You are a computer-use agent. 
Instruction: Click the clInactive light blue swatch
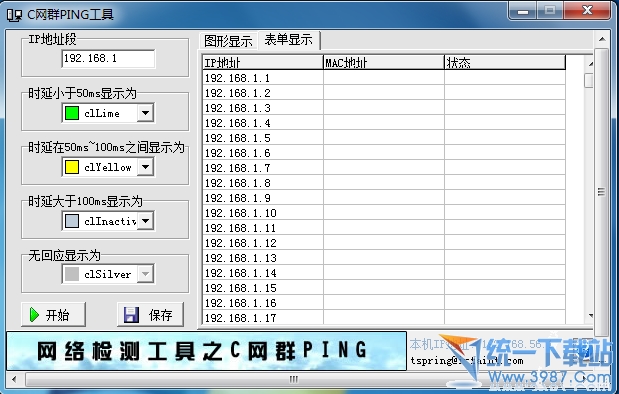tap(71, 221)
